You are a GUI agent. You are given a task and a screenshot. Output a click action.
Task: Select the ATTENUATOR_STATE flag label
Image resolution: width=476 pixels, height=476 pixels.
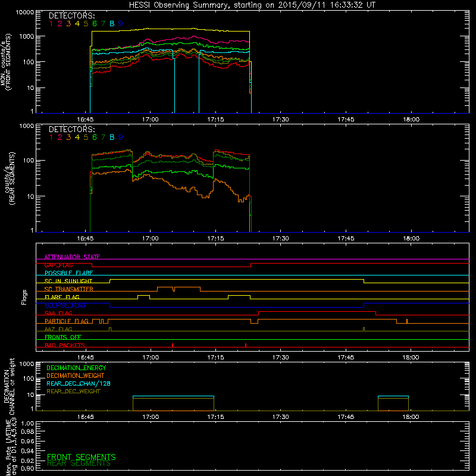(x=72, y=257)
